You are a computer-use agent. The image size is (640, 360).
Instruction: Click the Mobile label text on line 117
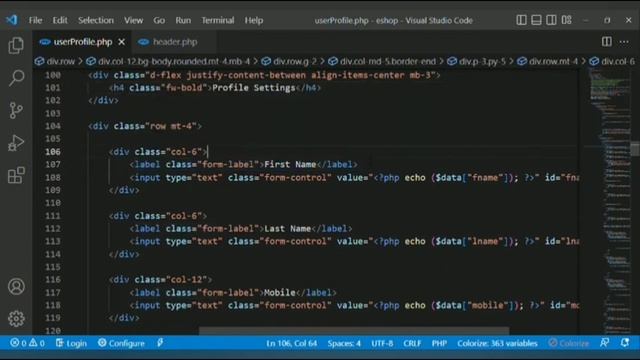pyautogui.click(x=280, y=292)
